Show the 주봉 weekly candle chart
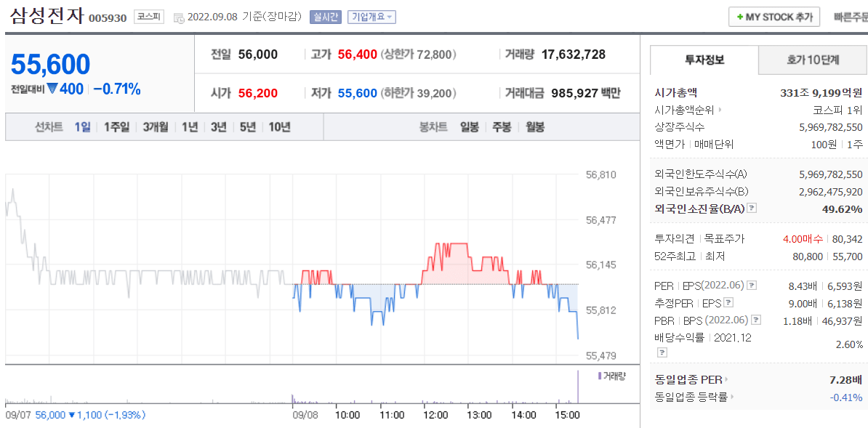The height and width of the screenshot is (428, 868). pyautogui.click(x=502, y=126)
